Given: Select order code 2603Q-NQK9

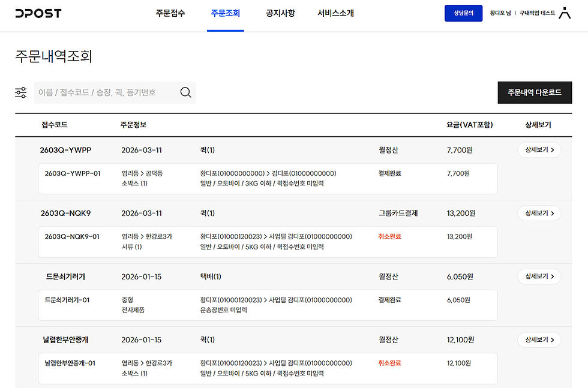Looking at the screenshot, I should tap(65, 213).
